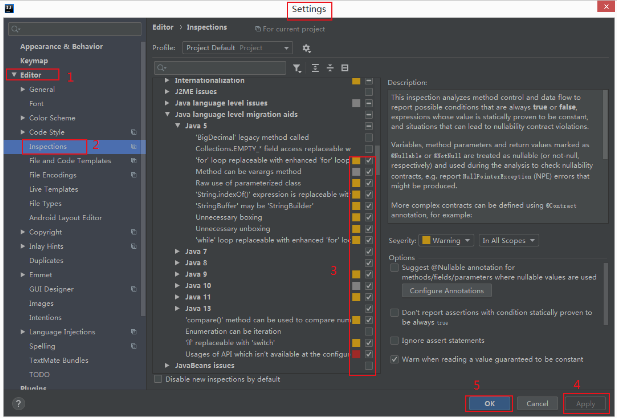
Task: Expand the Java 11 inspections group
Action: pyautogui.click(x=177, y=297)
